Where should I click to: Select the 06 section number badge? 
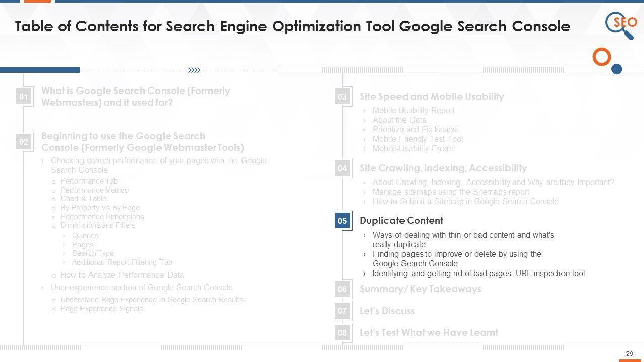342,289
